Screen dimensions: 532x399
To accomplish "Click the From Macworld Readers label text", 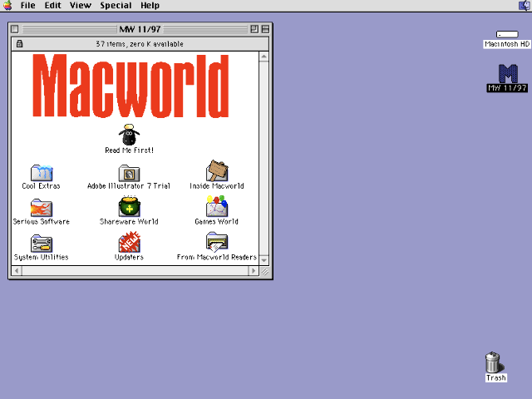I will click(217, 257).
